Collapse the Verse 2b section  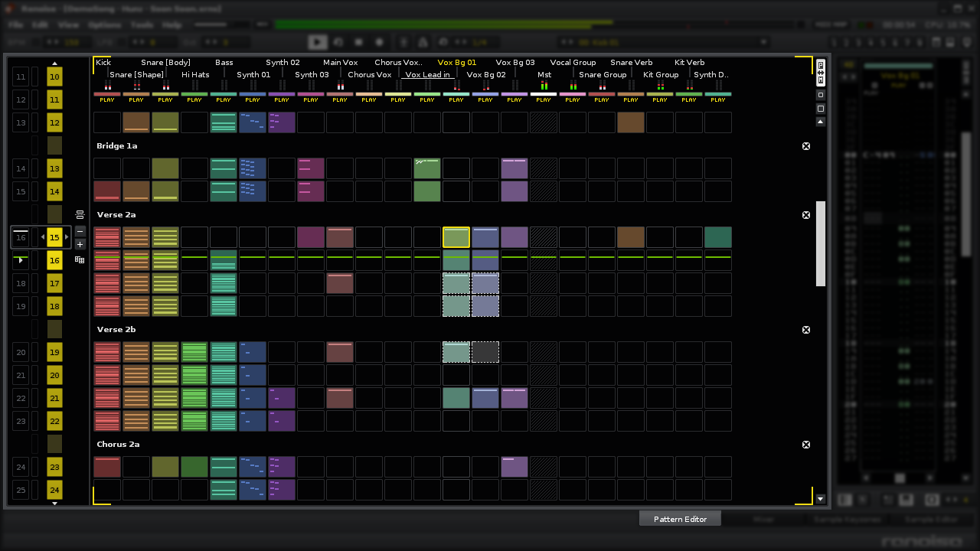point(806,330)
